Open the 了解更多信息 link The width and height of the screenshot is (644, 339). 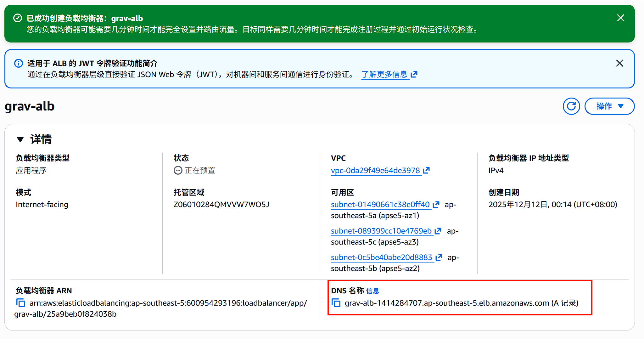tap(384, 75)
